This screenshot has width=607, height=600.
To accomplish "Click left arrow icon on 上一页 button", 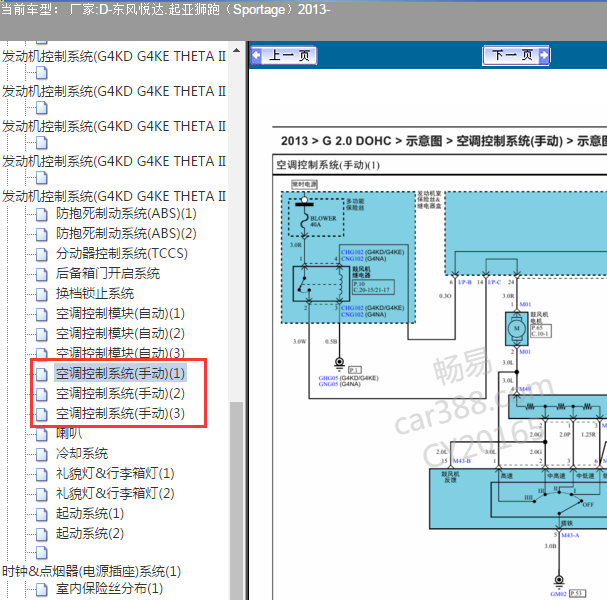I will (256, 55).
